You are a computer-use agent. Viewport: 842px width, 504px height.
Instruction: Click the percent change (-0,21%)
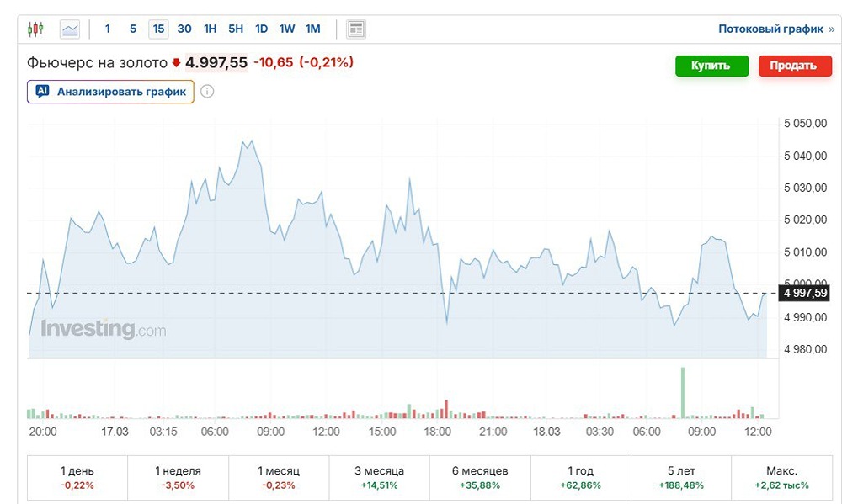pos(327,63)
